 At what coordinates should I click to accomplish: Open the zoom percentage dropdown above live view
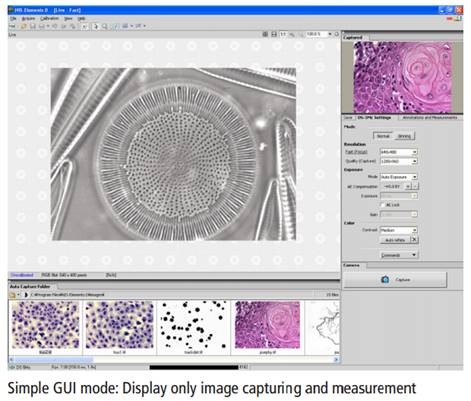330,34
